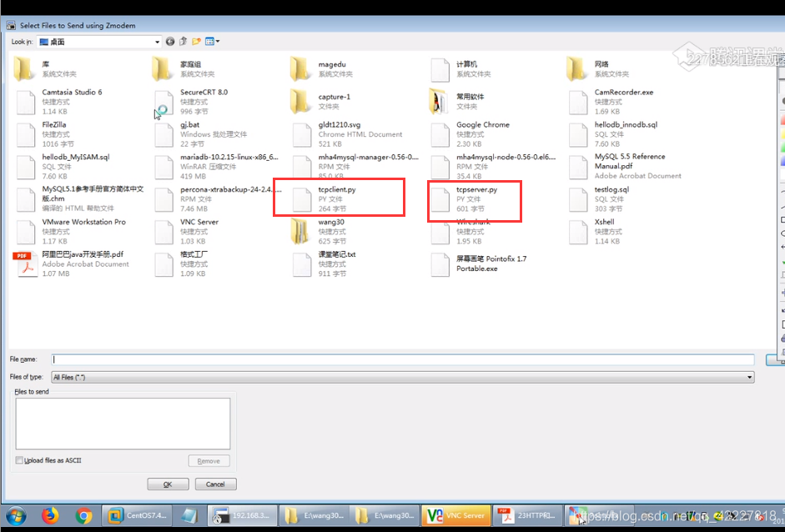Click the Cancel button
The width and height of the screenshot is (785, 532).
215,484
